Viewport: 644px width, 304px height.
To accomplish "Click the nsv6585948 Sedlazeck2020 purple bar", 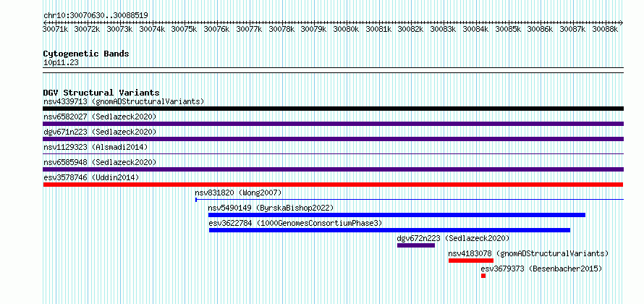I will coord(333,169).
